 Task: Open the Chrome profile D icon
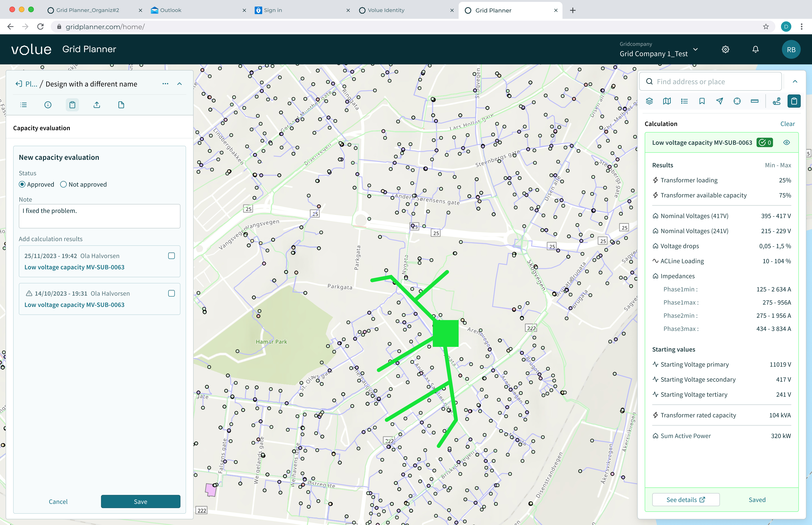[786, 27]
